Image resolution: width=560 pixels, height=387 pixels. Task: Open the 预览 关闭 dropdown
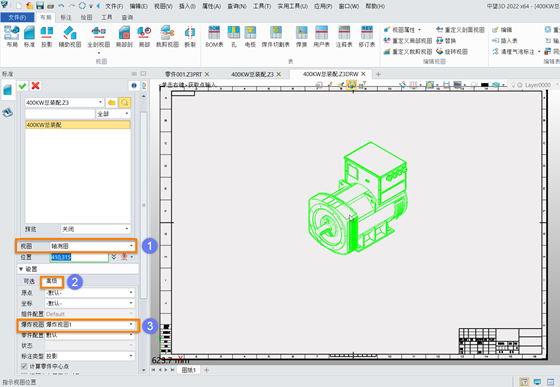pos(95,229)
